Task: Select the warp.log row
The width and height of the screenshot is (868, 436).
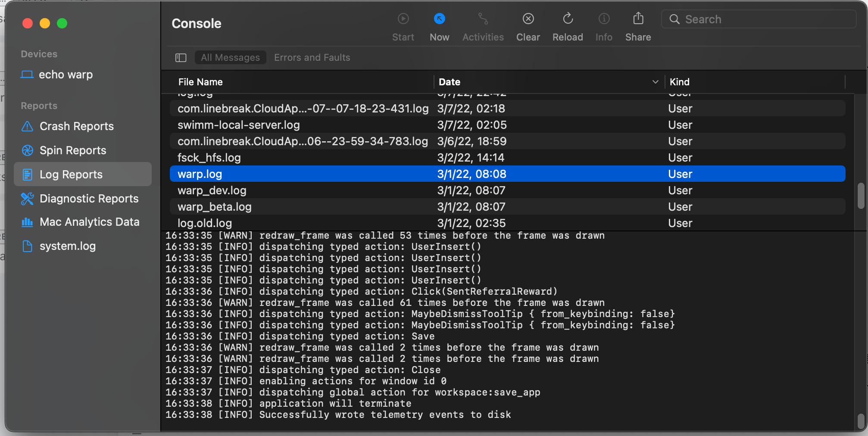Action: pos(507,174)
